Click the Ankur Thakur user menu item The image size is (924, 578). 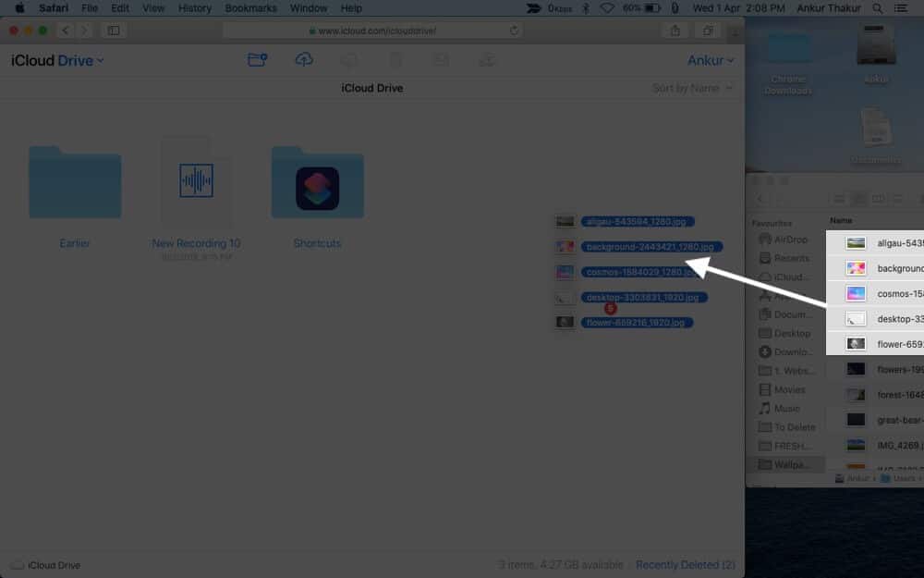(x=829, y=8)
